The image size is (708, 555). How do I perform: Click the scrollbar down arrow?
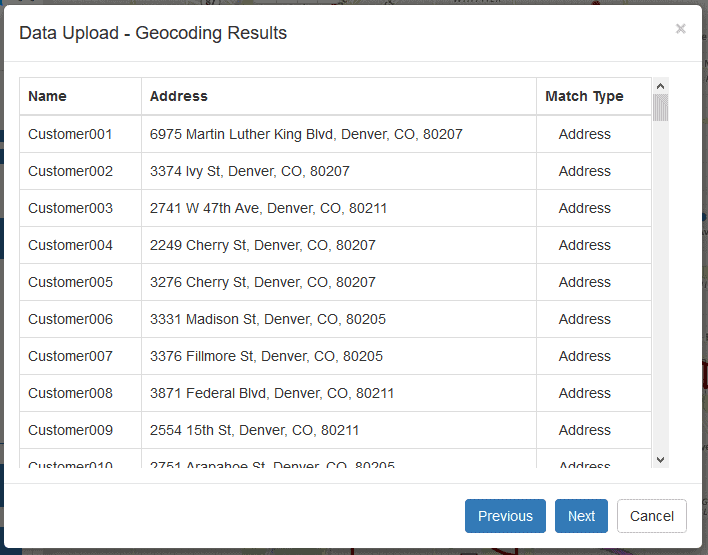coord(661,460)
